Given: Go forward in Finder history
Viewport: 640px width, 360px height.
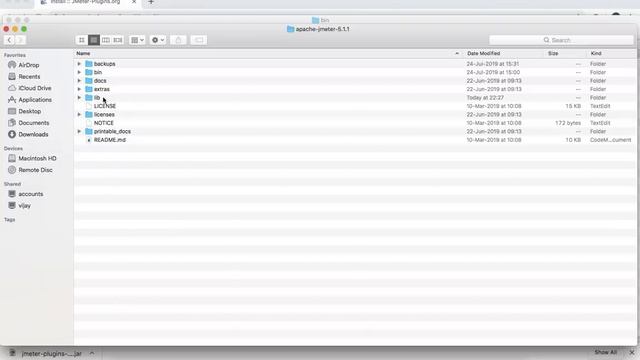Looking at the screenshot, I should [x=20, y=40].
